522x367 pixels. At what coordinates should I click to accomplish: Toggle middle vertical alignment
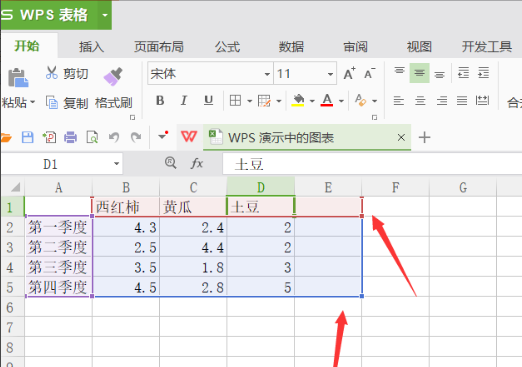[x=419, y=73]
